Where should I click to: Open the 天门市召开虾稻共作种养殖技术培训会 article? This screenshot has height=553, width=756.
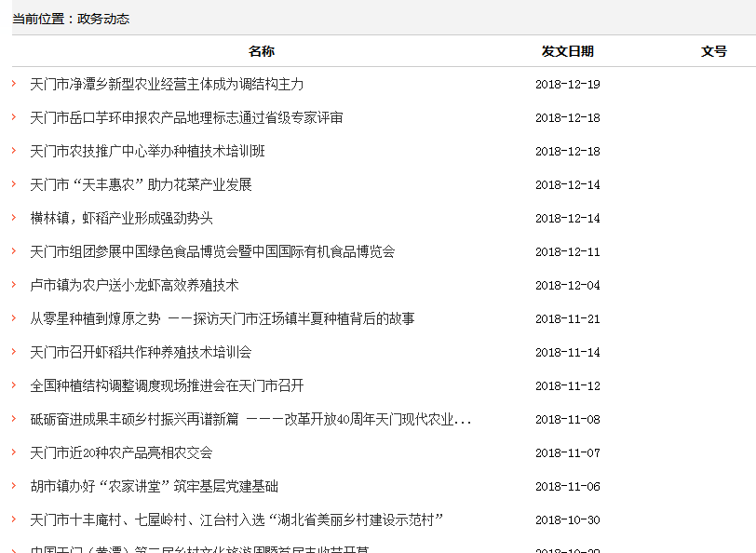pyautogui.click(x=141, y=352)
